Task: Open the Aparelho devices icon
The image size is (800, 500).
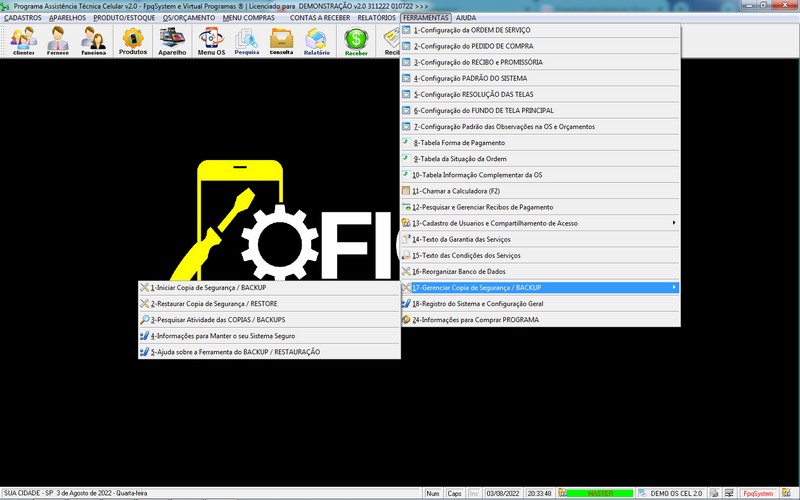Action: (172, 41)
